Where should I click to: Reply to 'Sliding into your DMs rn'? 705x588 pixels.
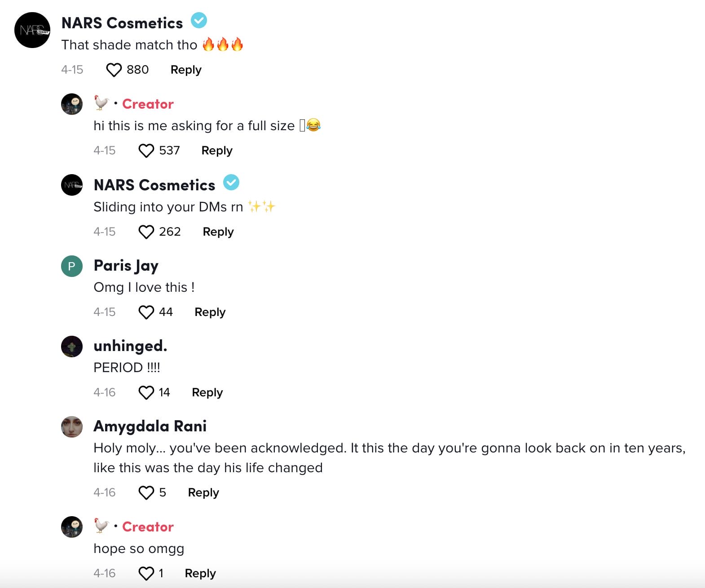[x=218, y=232]
